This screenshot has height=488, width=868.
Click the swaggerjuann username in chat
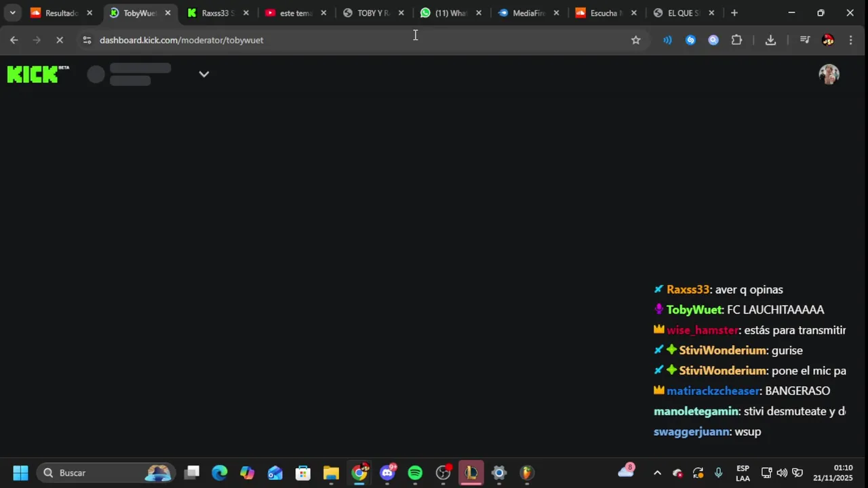692,432
